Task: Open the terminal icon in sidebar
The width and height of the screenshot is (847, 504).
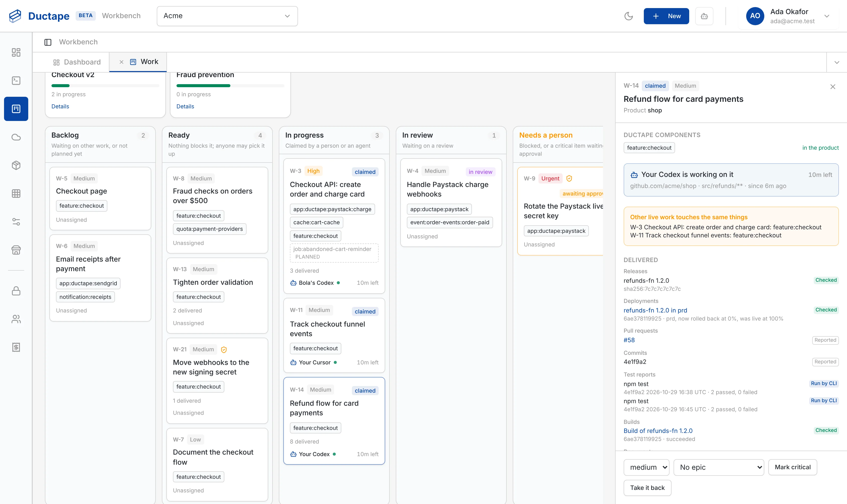Action: pyautogui.click(x=16, y=80)
